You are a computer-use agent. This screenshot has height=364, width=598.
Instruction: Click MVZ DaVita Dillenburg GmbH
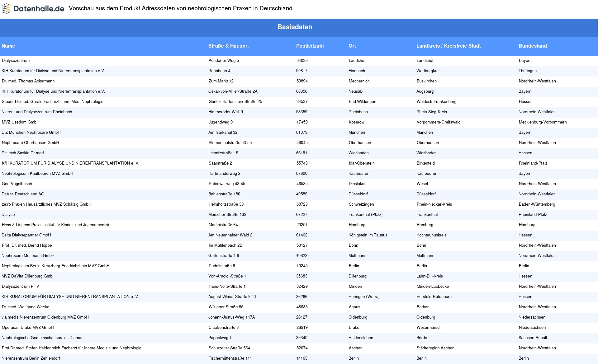(29, 276)
